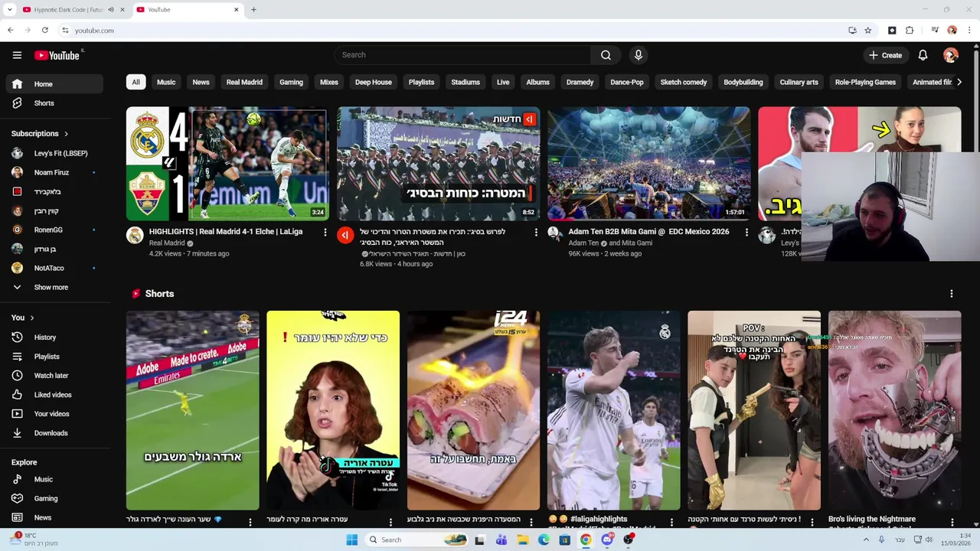Open Your videos in the sidebar
This screenshot has height=551, width=980.
pyautogui.click(x=54, y=414)
